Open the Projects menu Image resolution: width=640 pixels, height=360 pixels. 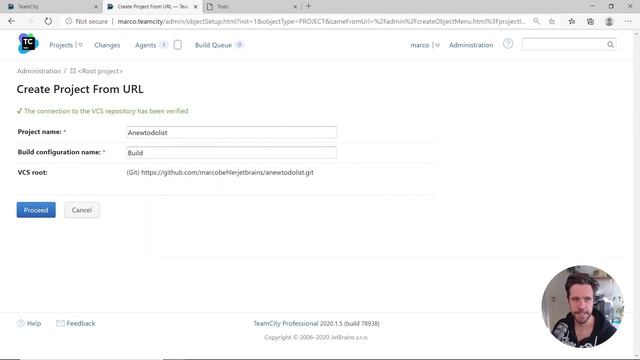point(61,45)
